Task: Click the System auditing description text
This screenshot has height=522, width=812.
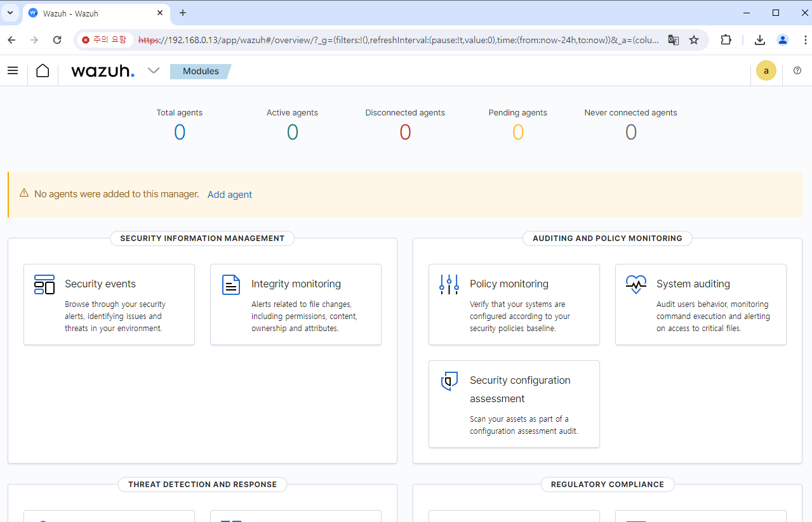Action: point(713,316)
